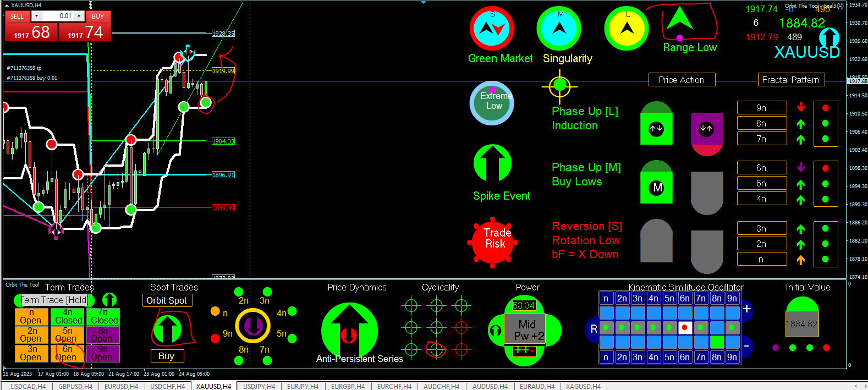Screen dimensions: 868x390
Task: Switch to the EURGBP,H4 chart tab
Action: (x=348, y=386)
